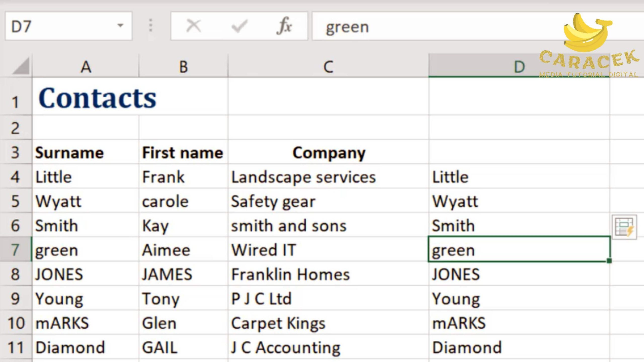Select the P J C Ltd cell

(328, 298)
